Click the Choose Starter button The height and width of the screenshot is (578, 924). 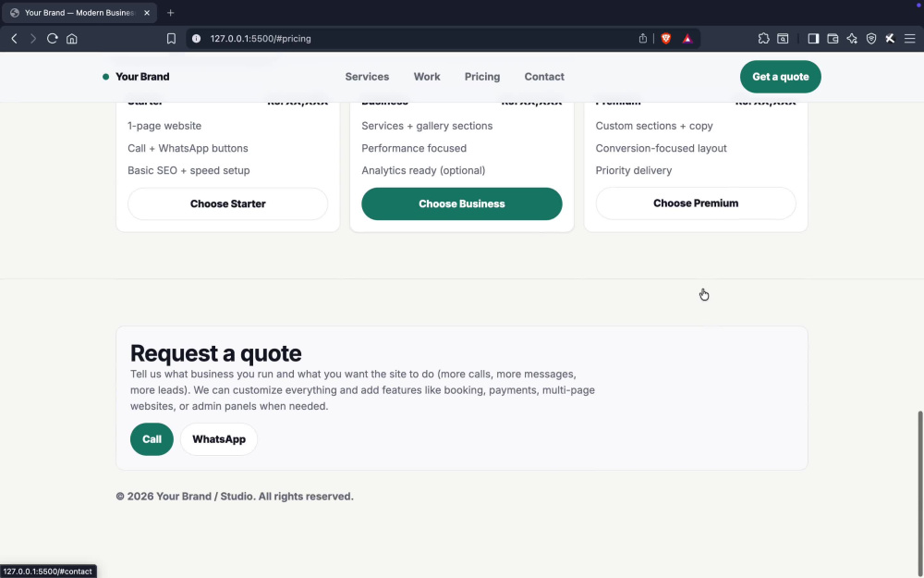tap(227, 203)
